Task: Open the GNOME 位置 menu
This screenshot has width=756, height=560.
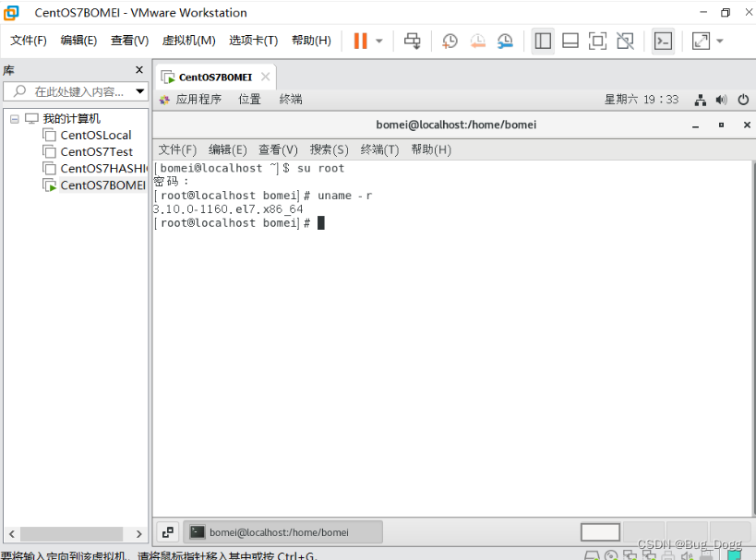Action: (x=249, y=100)
